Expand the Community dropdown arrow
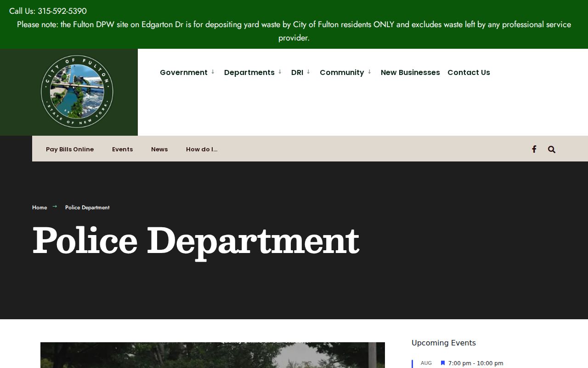The width and height of the screenshot is (588, 368). (x=369, y=72)
